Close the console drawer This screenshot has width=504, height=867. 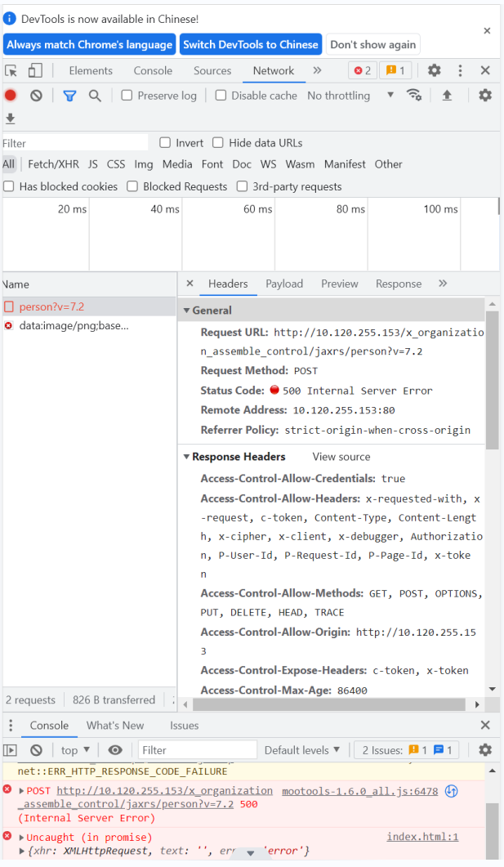485,725
